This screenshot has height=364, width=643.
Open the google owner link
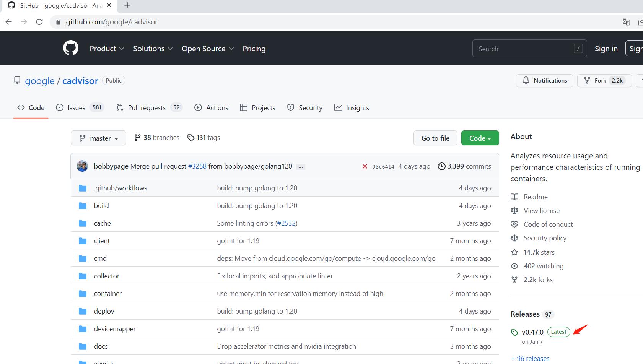click(40, 81)
